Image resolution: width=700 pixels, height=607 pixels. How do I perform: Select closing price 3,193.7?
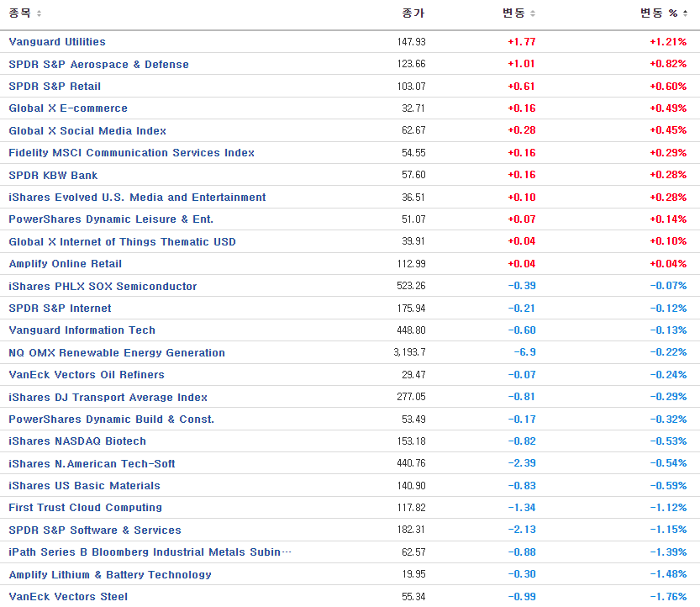coord(409,352)
